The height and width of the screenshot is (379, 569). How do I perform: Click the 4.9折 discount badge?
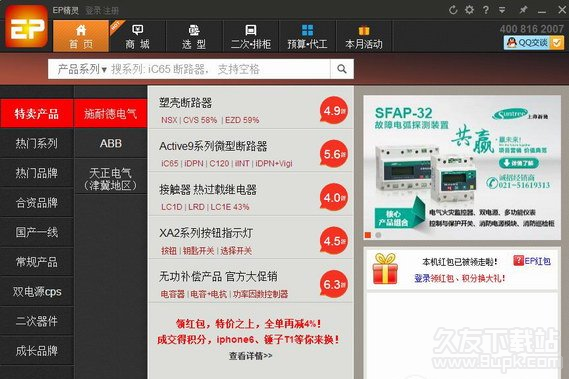pyautogui.click(x=334, y=110)
